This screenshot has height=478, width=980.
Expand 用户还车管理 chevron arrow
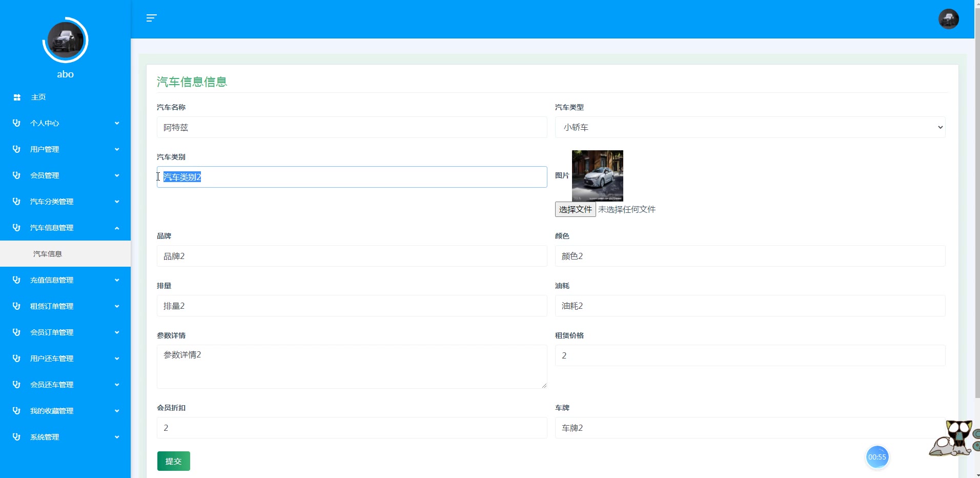pos(117,358)
